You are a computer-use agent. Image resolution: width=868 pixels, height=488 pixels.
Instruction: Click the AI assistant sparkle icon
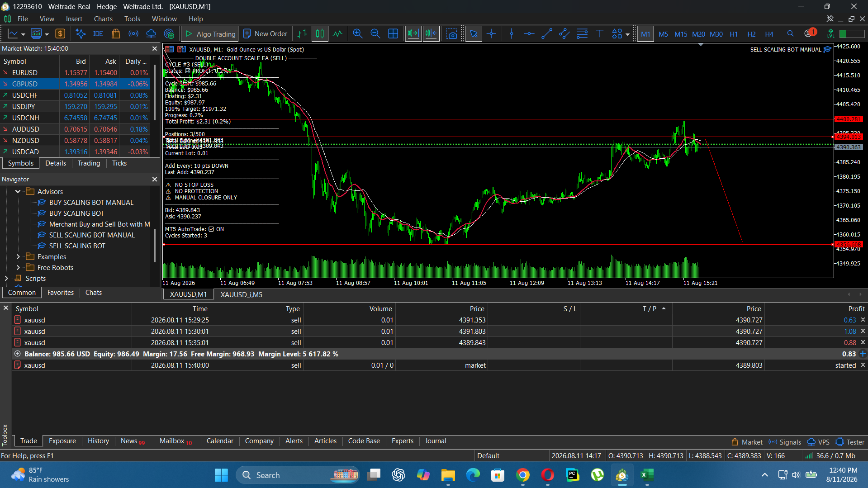point(81,34)
